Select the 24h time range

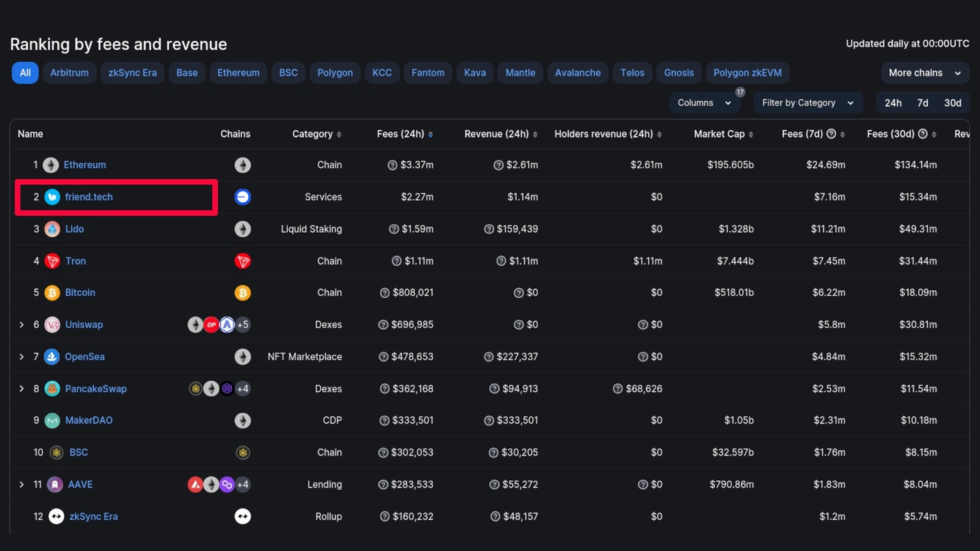(893, 103)
